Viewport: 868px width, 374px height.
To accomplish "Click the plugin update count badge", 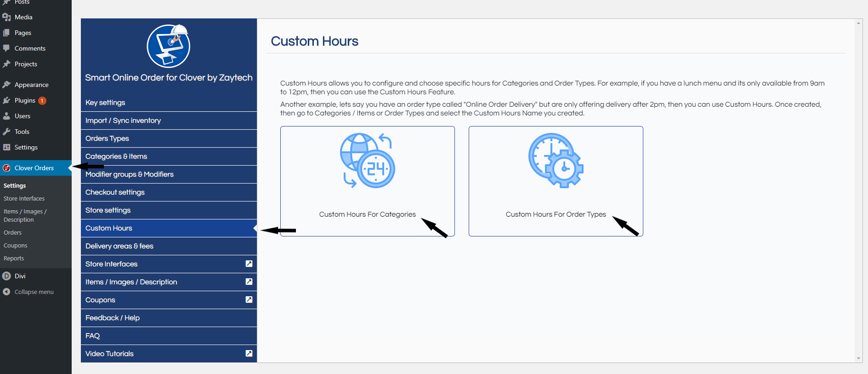I will 42,101.
